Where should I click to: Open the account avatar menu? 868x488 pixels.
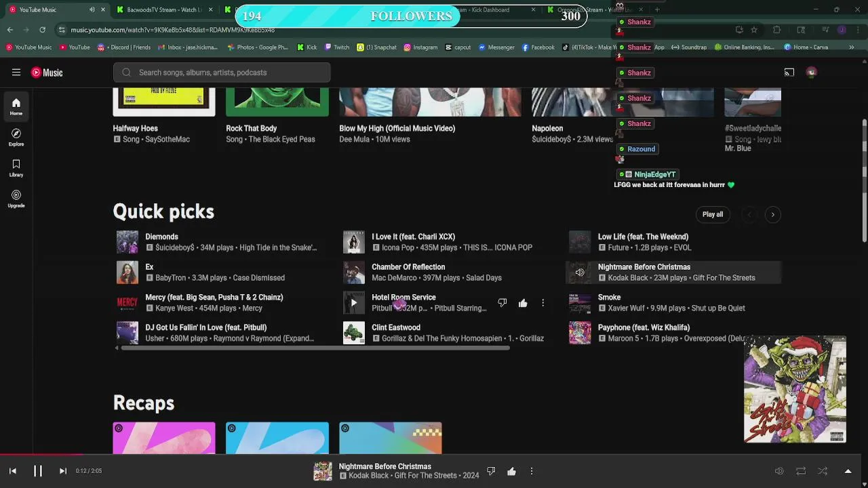pos(811,73)
